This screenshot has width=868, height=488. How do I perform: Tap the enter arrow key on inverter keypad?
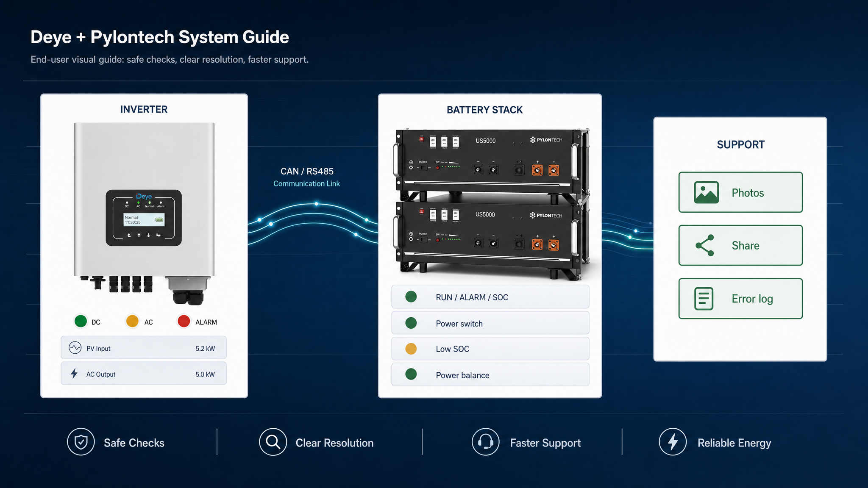pos(158,235)
